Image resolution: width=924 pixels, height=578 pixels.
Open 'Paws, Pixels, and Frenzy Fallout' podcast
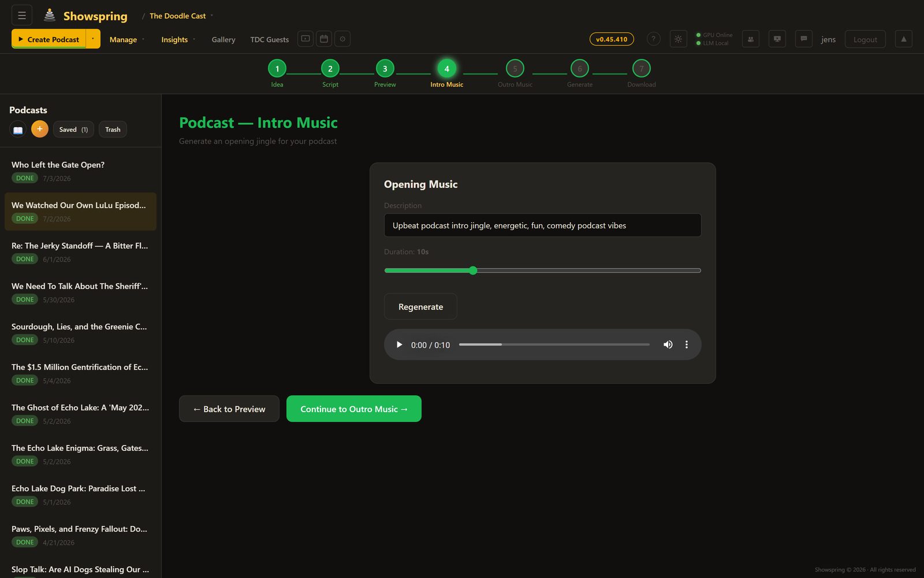click(x=80, y=535)
